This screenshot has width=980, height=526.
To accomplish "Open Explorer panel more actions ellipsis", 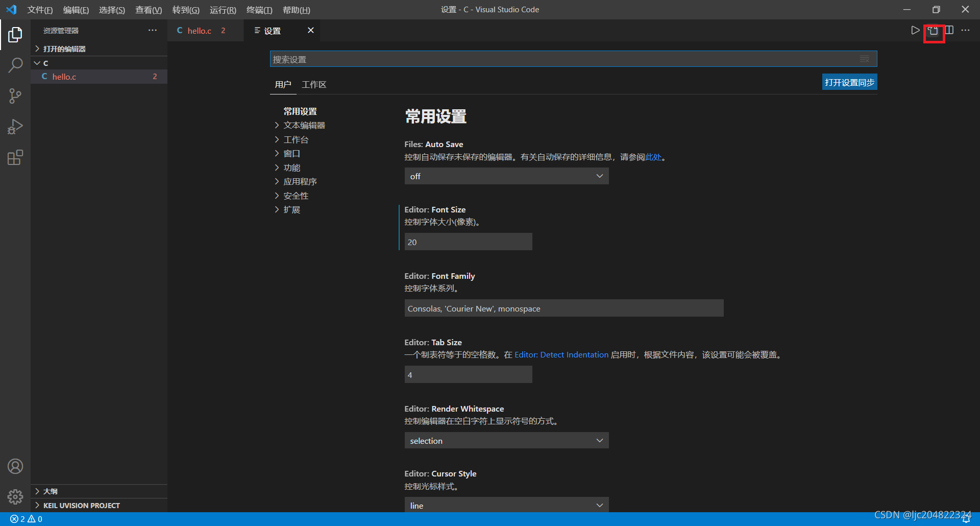I will [153, 30].
